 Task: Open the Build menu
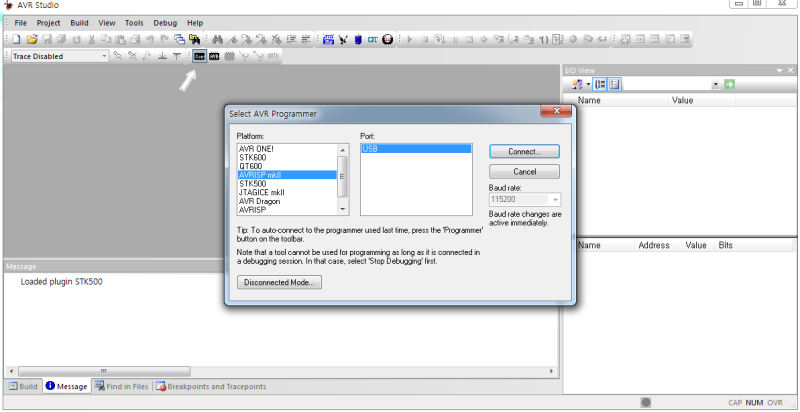coord(79,23)
